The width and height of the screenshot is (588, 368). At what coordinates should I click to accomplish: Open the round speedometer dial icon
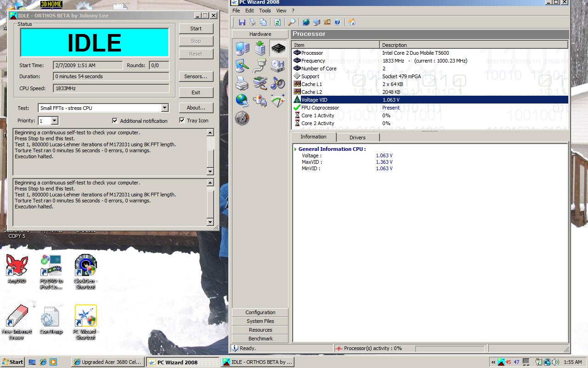click(242, 118)
